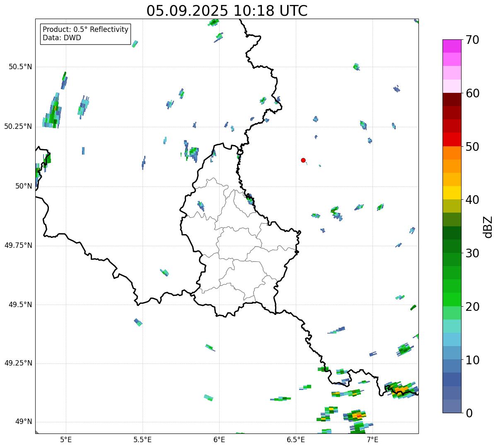Screen dimensions: 498x448
Task: Click the Data: DWD text
Action: pyautogui.click(x=62, y=38)
